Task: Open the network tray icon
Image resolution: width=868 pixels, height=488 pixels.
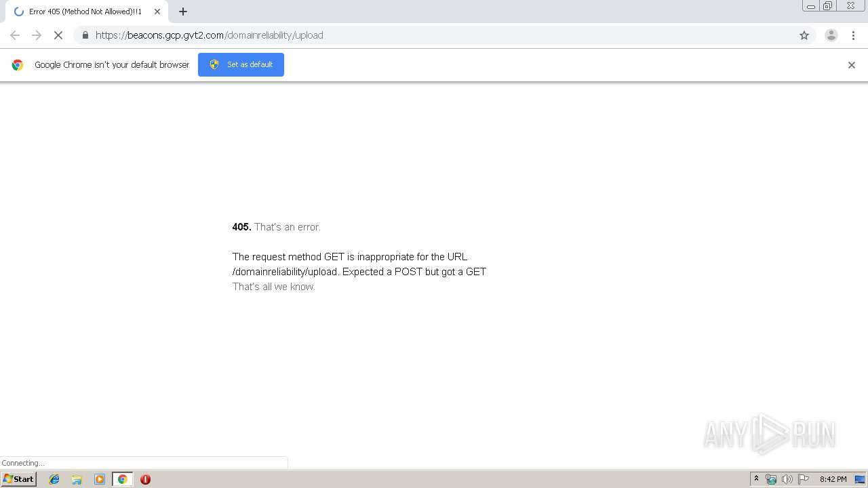Action: pos(771,479)
